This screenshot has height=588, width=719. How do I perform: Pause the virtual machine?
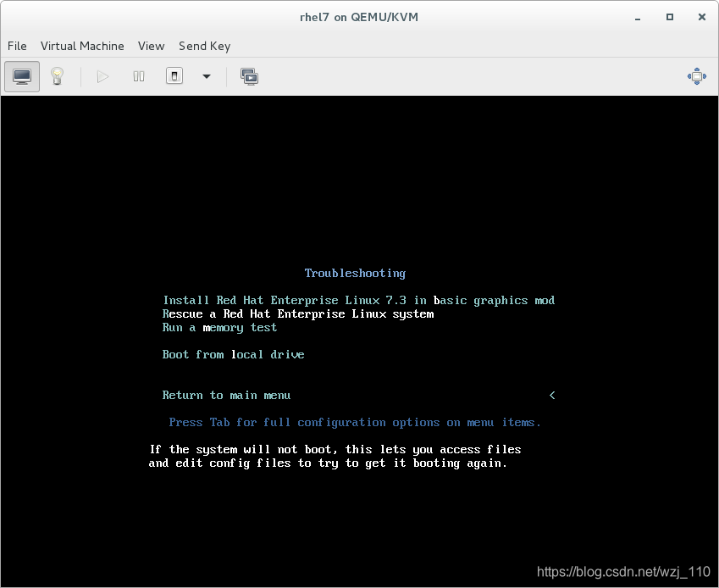point(139,76)
